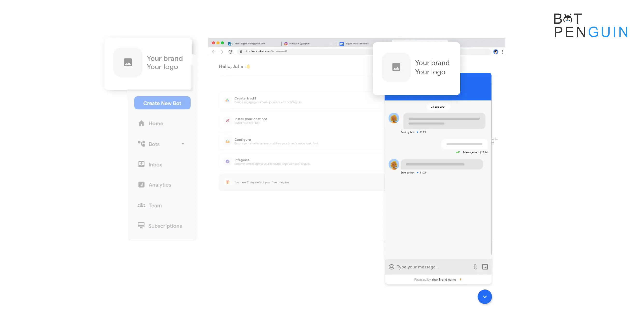This screenshot has height=316, width=644.
Task: Click the image upload icon in chat
Action: pyautogui.click(x=485, y=267)
